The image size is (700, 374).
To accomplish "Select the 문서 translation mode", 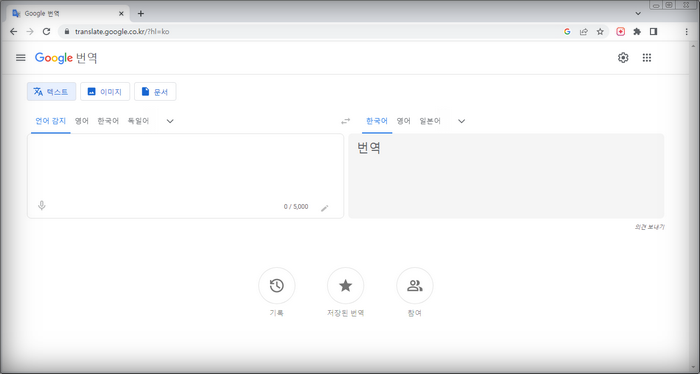I will click(x=155, y=91).
